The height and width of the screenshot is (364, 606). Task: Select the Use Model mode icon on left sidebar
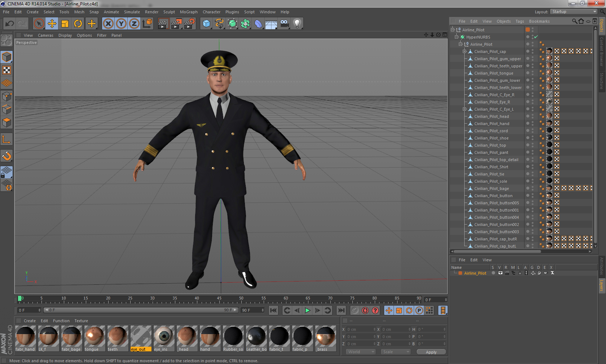6,57
